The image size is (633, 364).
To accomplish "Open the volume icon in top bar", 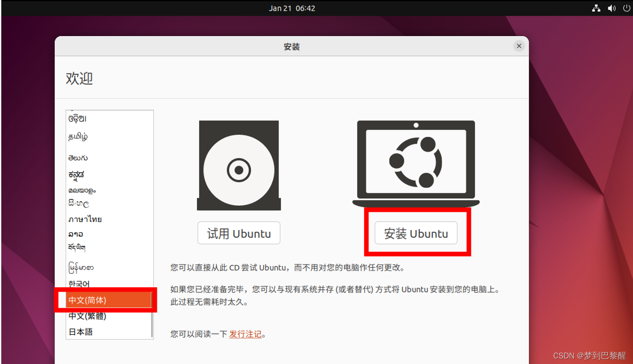I will [x=611, y=8].
